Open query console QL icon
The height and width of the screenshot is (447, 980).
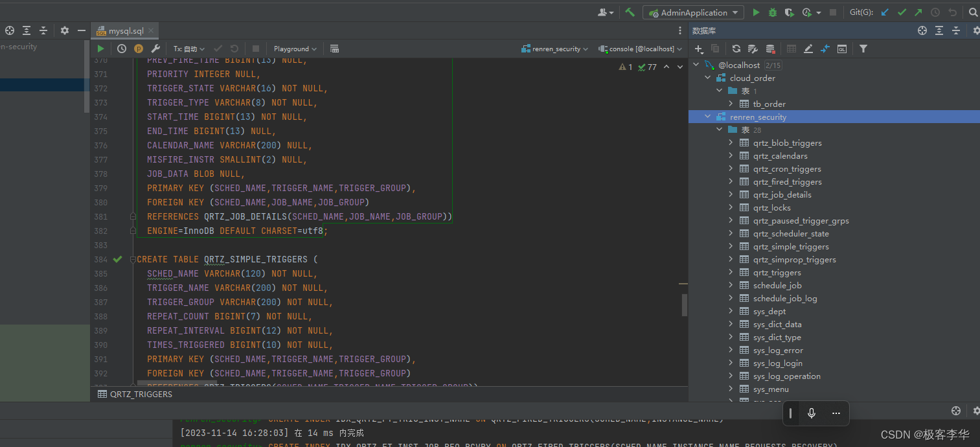point(841,49)
